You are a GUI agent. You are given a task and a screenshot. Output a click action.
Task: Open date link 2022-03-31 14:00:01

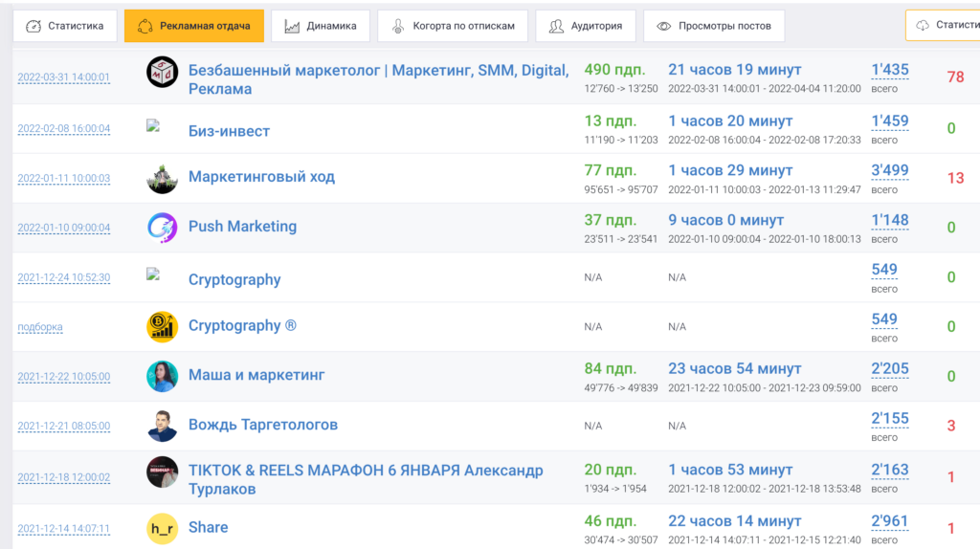point(63,78)
